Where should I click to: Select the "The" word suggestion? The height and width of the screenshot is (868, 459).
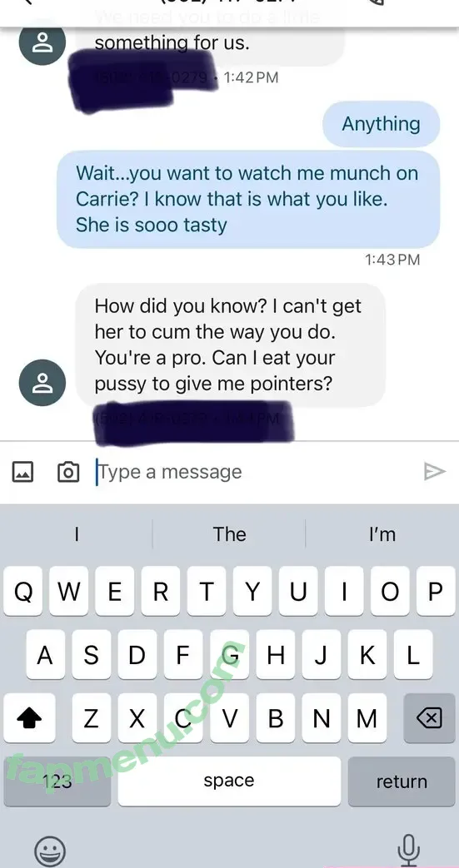230,534
